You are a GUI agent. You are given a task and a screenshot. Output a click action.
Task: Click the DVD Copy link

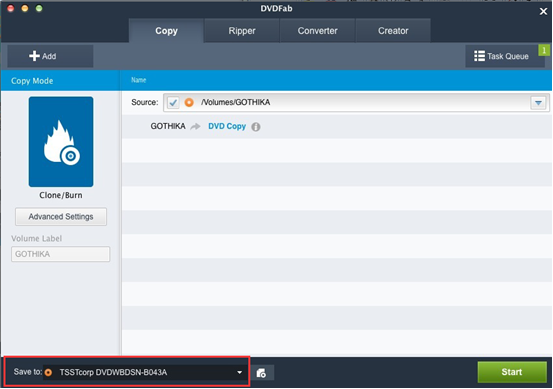click(227, 126)
